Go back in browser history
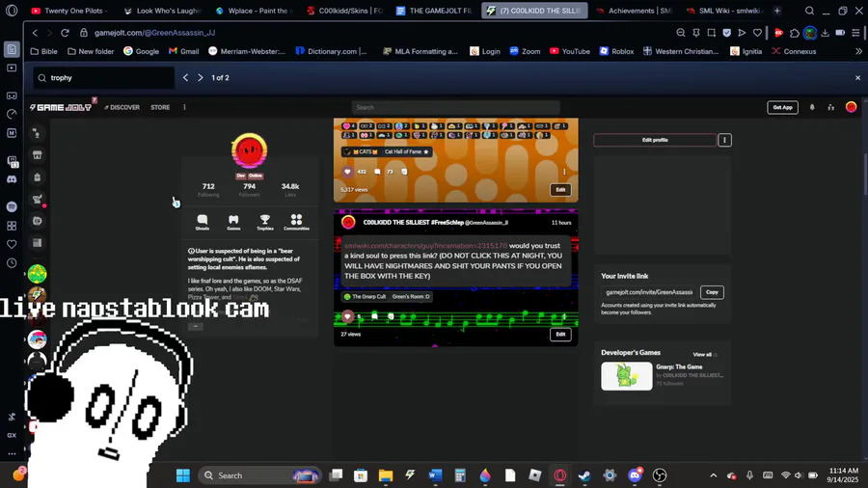The height and width of the screenshot is (488, 868). (35, 33)
